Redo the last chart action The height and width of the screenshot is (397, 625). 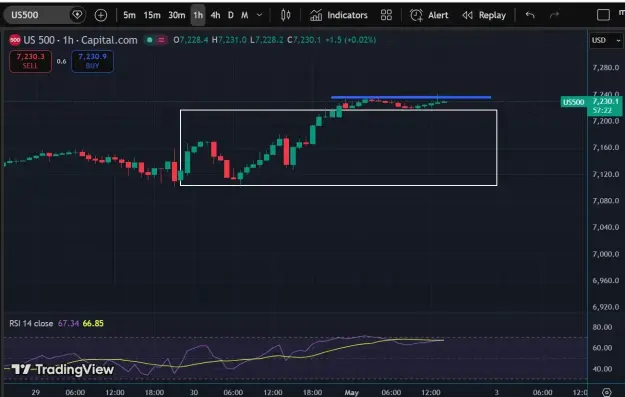(x=554, y=15)
